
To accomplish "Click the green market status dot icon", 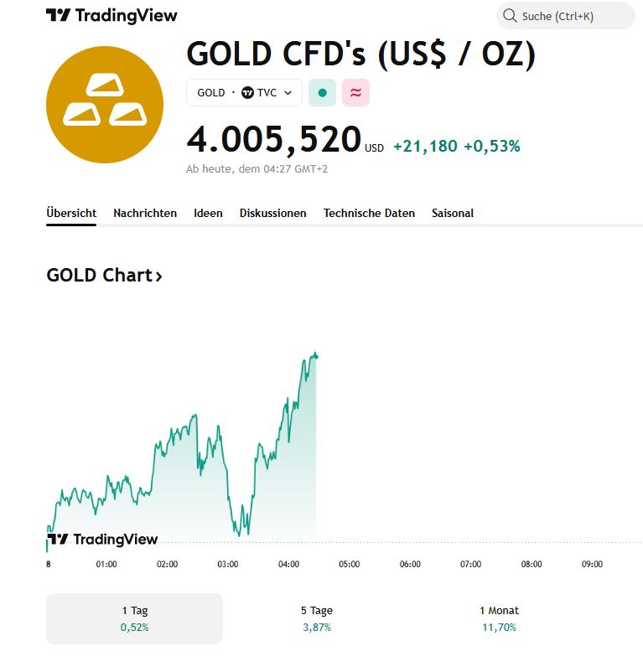I will 322,93.
